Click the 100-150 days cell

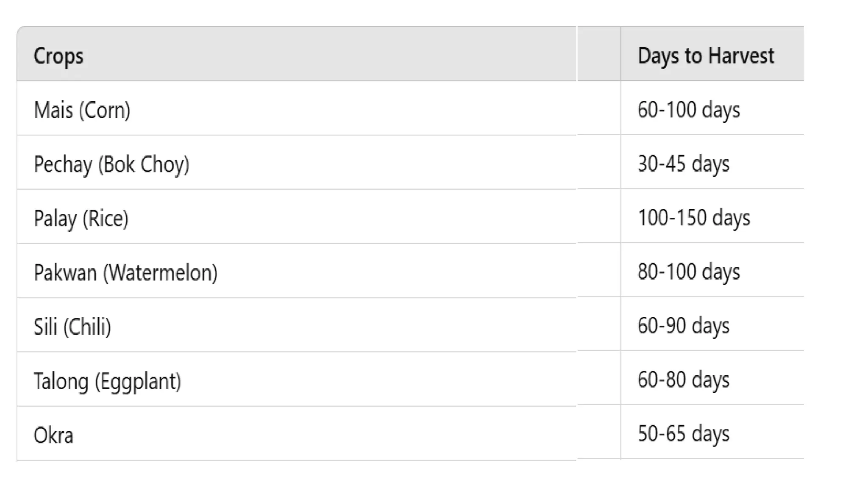(694, 218)
